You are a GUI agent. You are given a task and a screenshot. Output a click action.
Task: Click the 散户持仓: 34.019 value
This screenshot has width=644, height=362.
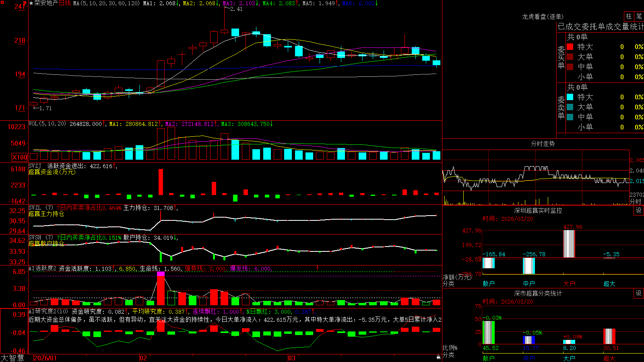coord(148,238)
